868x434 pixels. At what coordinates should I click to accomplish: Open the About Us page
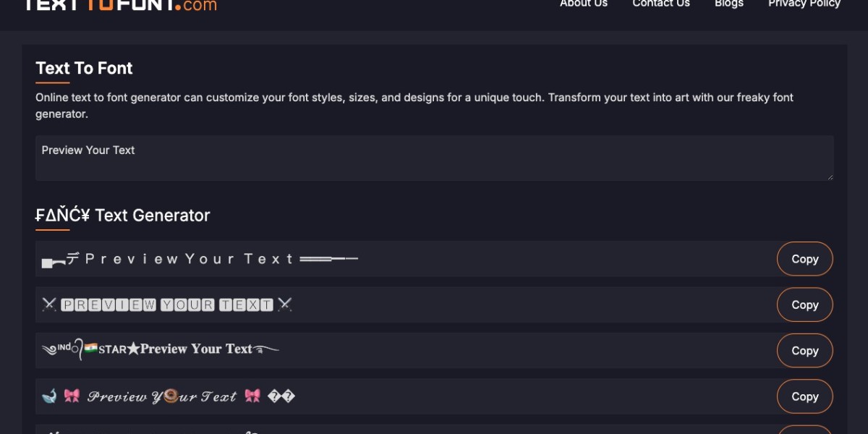tap(584, 4)
